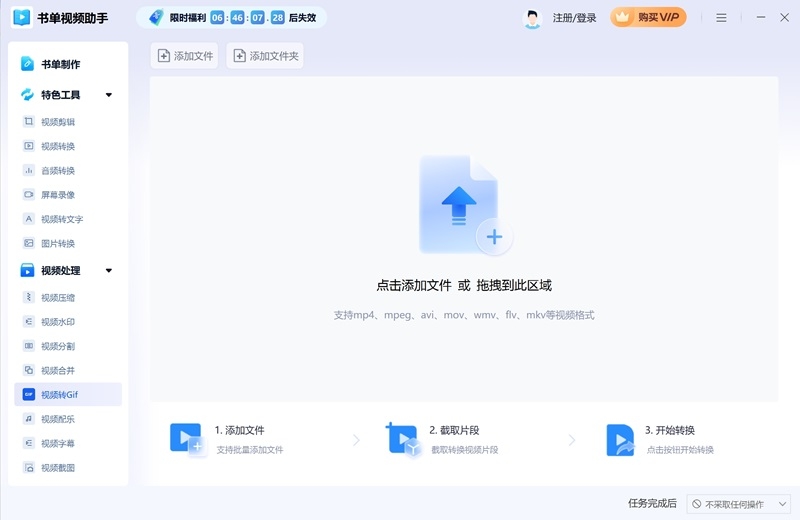This screenshot has width=800, height=520.
Task: Click the 视频剪辑 crop icon
Action: 29,121
